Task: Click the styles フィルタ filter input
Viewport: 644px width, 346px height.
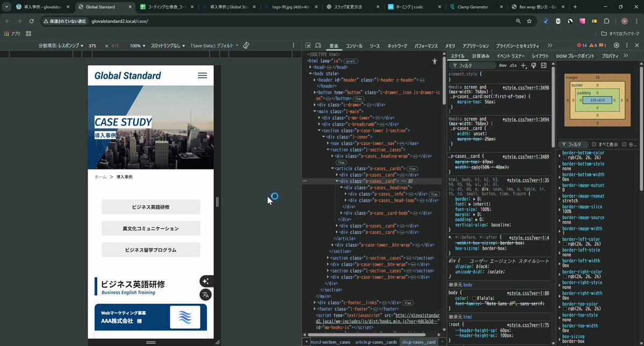Action: click(x=472, y=65)
